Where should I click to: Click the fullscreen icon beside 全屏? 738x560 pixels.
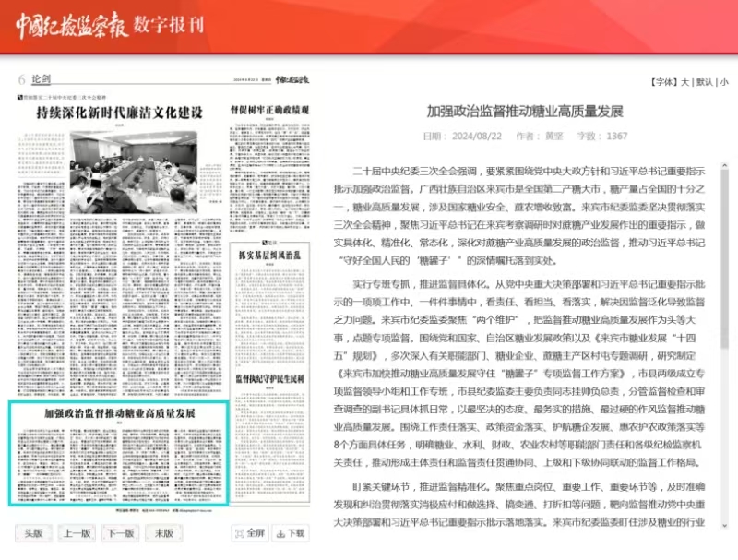point(240,533)
